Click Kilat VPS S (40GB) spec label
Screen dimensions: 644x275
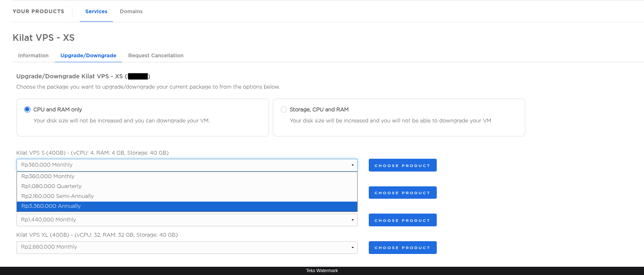pyautogui.click(x=92, y=153)
